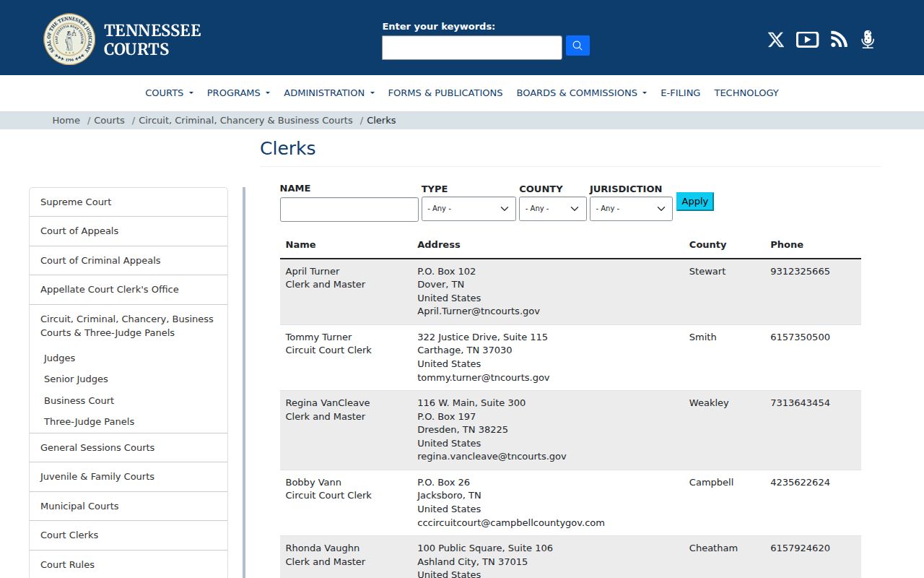Open the E-Filing menu item
This screenshot has height=578, width=924.
point(681,92)
